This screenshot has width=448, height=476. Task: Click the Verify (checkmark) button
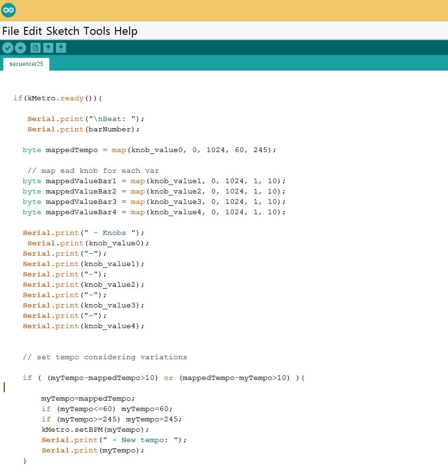[8, 48]
